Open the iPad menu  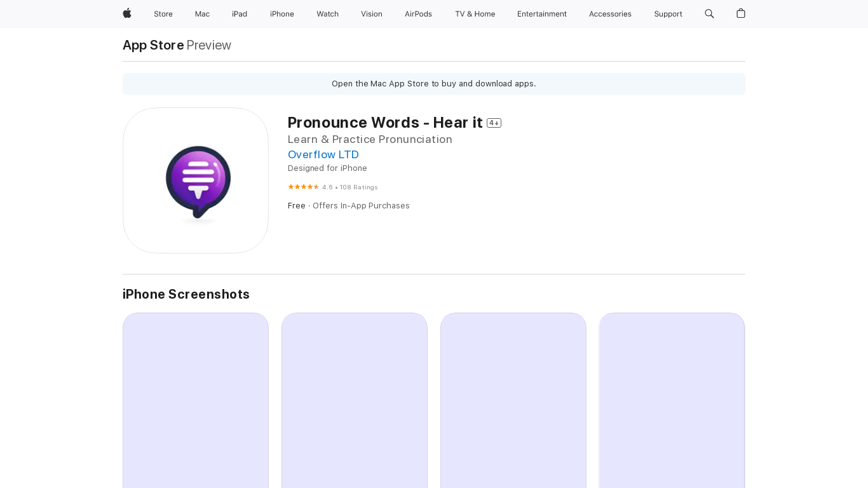pos(240,14)
